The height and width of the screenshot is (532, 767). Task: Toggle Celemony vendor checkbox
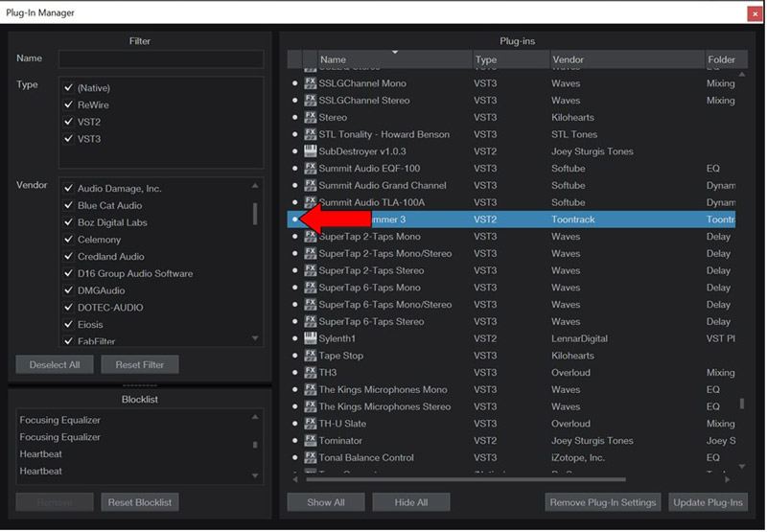[x=68, y=240]
